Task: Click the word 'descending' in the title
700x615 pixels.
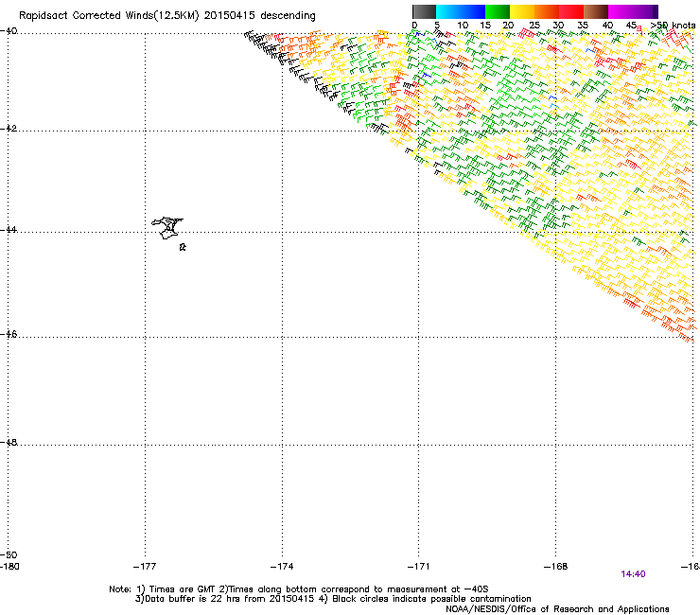Action: click(x=288, y=16)
